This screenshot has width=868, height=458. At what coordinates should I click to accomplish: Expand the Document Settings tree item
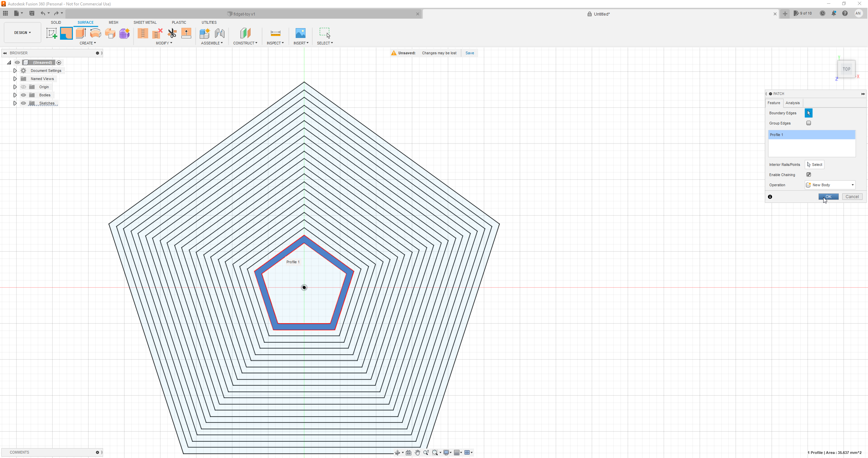point(15,71)
